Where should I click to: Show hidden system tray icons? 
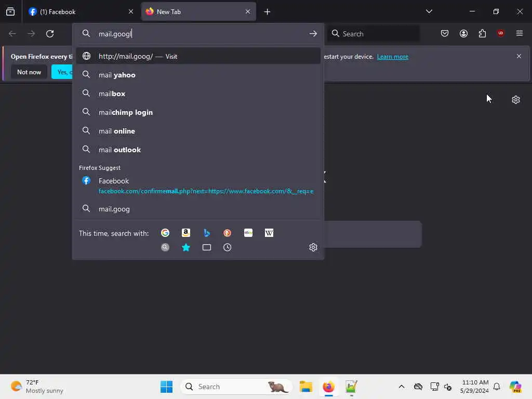tap(402, 387)
